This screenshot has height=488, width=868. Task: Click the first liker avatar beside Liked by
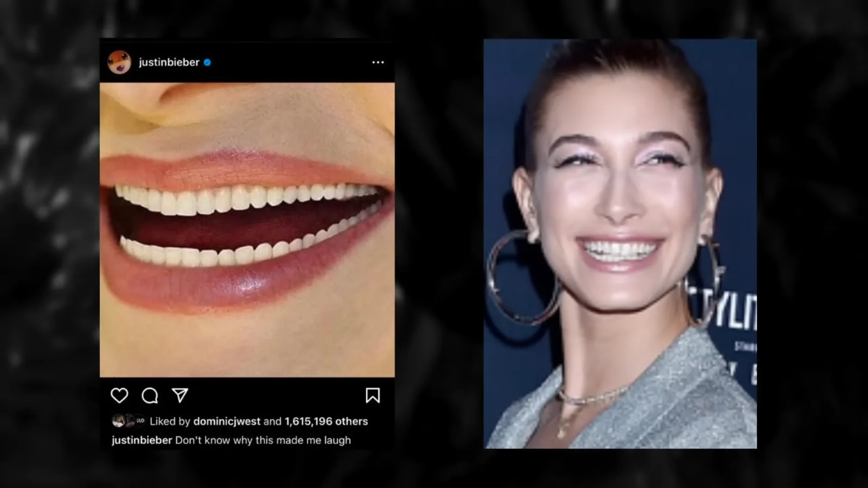tap(118, 421)
